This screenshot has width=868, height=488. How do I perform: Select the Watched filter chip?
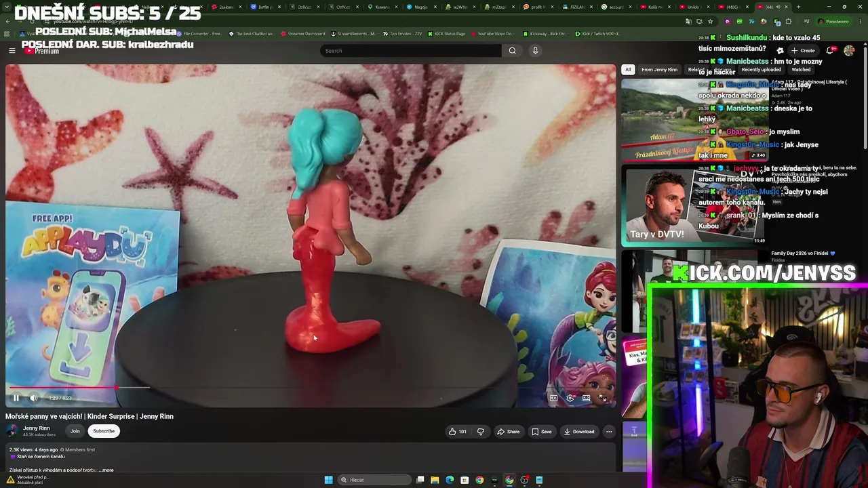click(801, 69)
